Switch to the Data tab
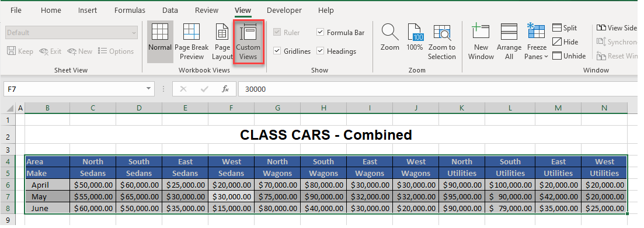 170,11
